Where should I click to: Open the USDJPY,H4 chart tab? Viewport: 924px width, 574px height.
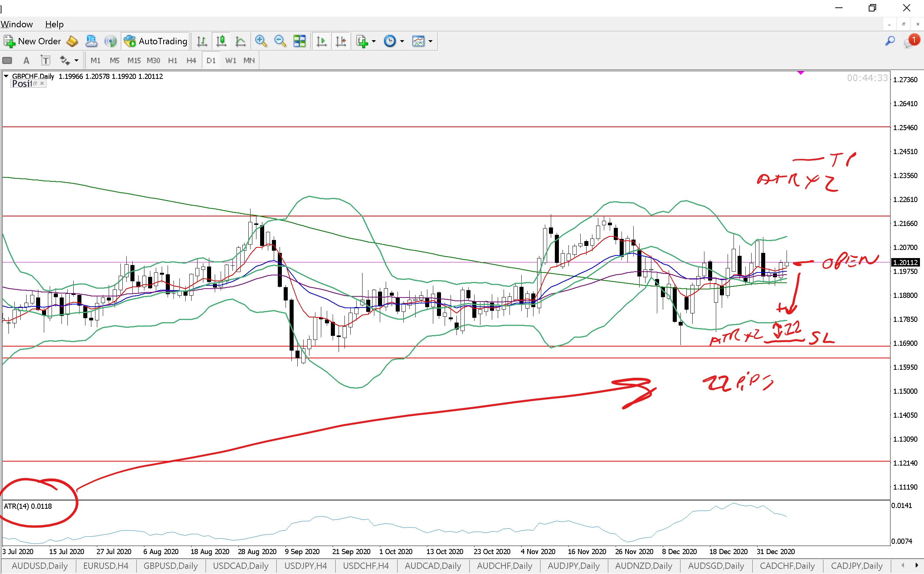pyautogui.click(x=306, y=566)
